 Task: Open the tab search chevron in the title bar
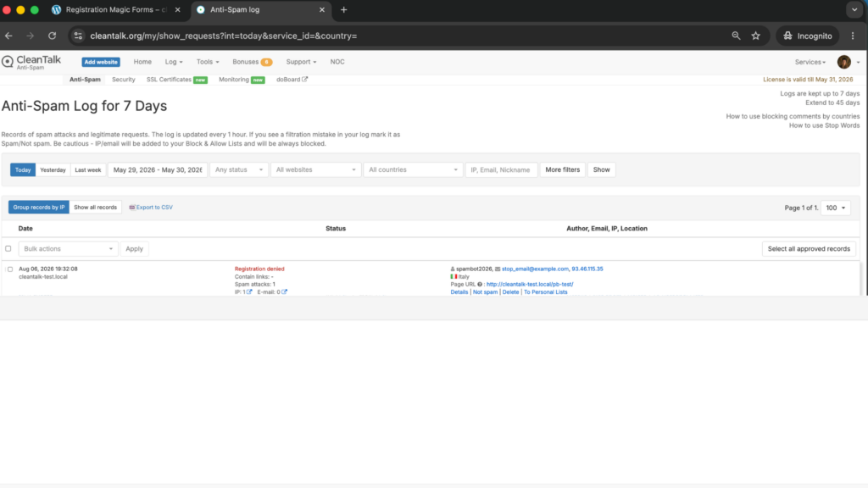pos(854,10)
